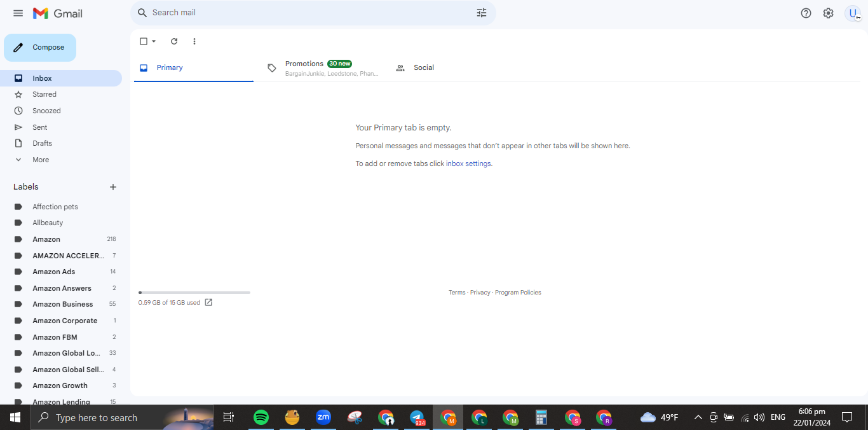Click the volume speaker tray icon
This screenshot has height=430, width=868.
[759, 418]
